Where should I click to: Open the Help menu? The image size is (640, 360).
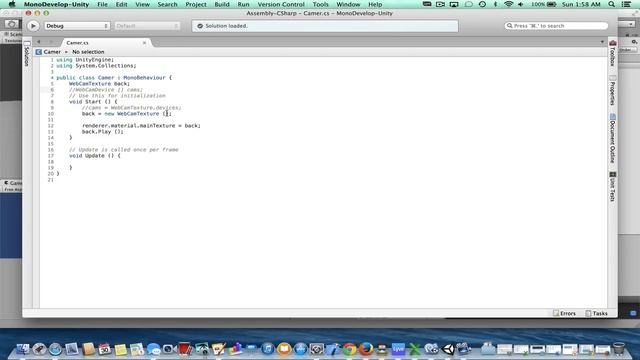tap(375, 4)
